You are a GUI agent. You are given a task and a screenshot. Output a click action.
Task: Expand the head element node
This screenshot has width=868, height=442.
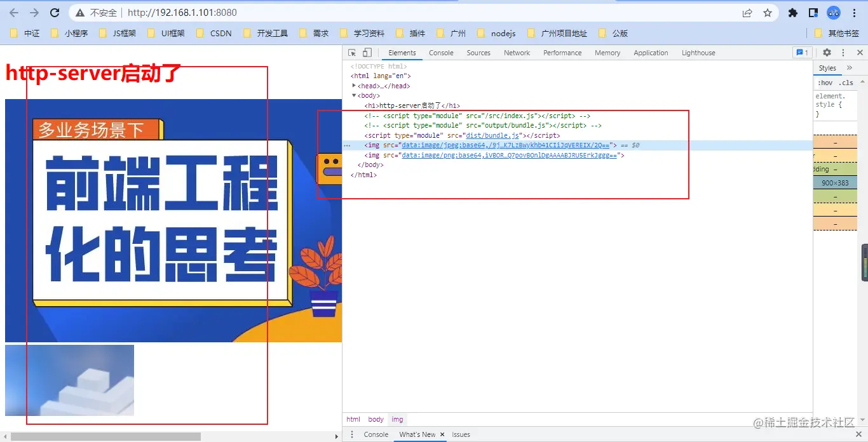pos(354,86)
